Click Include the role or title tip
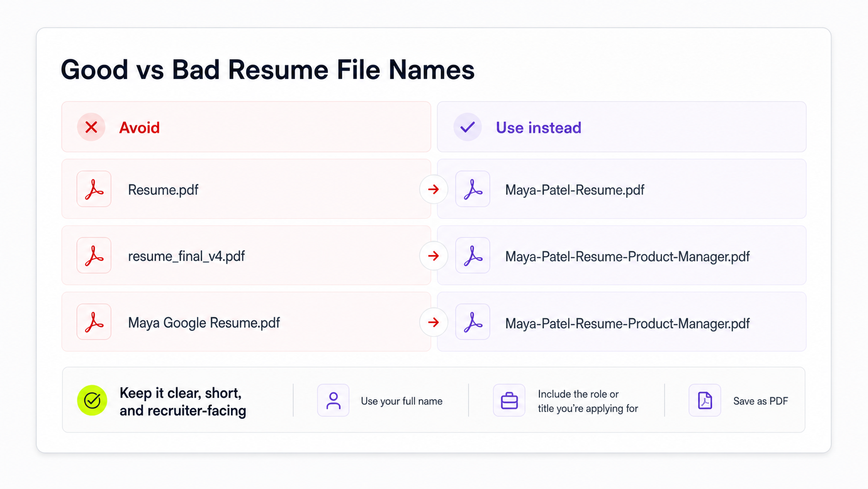The height and width of the screenshot is (489, 868). (588, 401)
